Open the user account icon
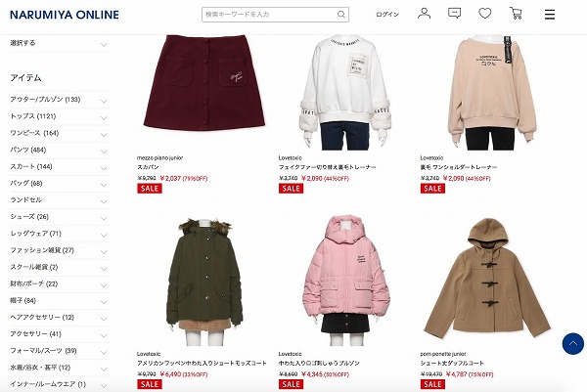 (x=424, y=14)
